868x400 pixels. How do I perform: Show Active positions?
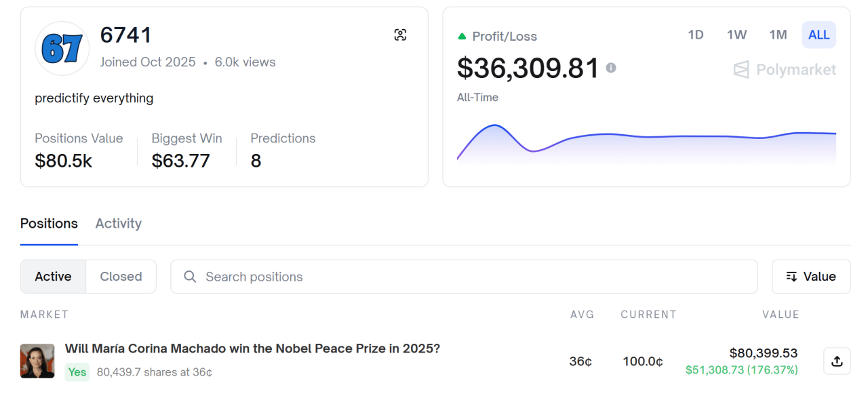(x=53, y=277)
